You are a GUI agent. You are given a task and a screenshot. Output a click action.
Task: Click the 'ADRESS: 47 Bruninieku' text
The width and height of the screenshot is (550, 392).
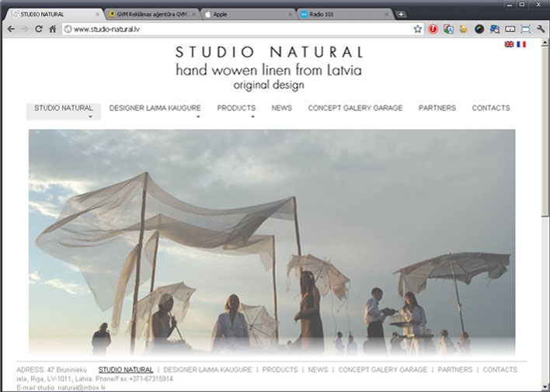(x=51, y=370)
